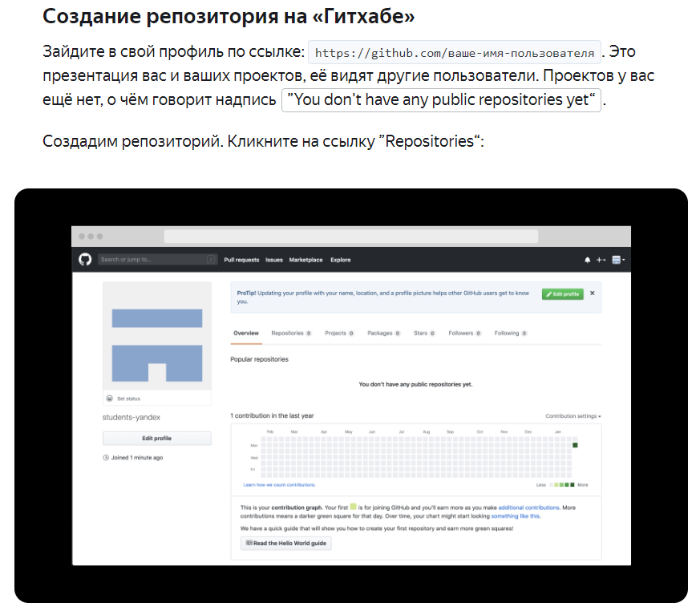This screenshot has width=700, height=611.
Task: Open Marketplace in the top navigation
Action: 305,260
